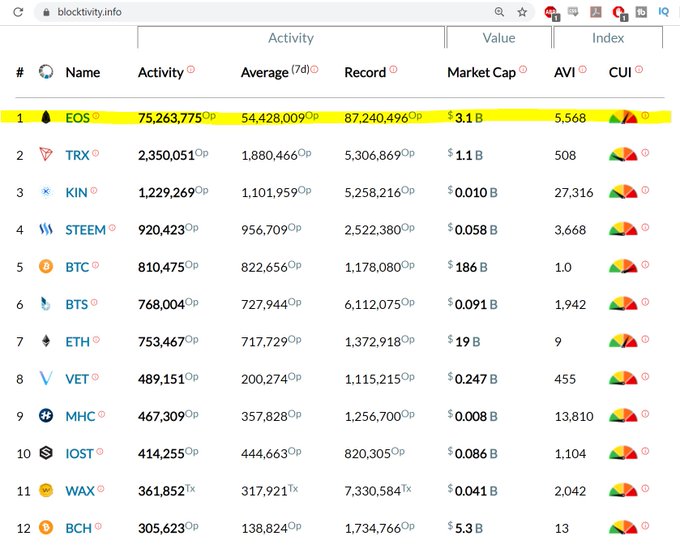
Task: Click the BCH Bitcoin Cash logo
Action: tap(46, 527)
